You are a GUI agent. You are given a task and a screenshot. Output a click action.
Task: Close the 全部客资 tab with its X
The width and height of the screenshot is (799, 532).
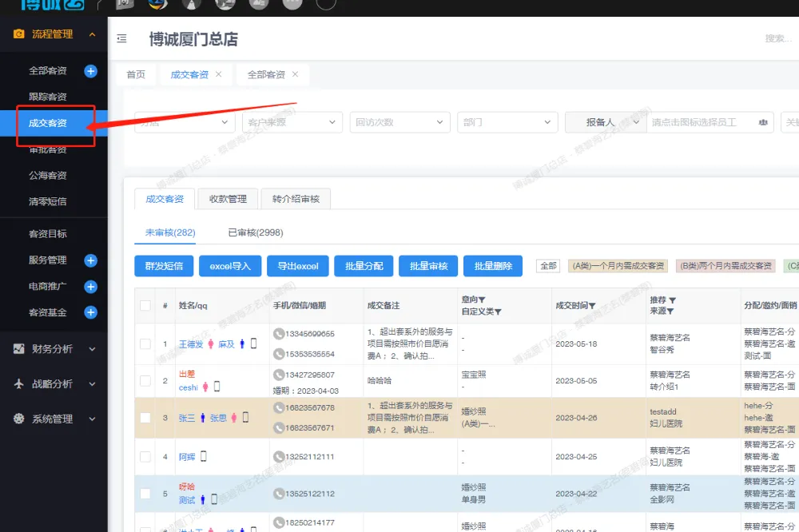pyautogui.click(x=295, y=74)
